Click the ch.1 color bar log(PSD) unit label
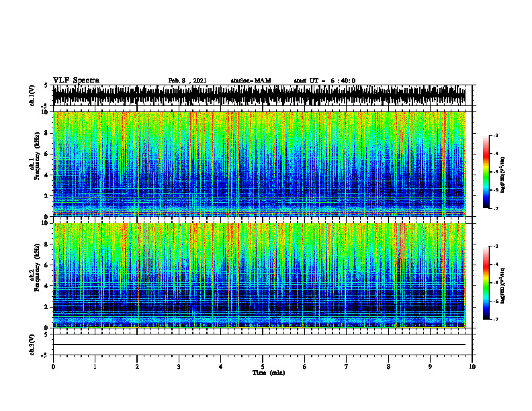This screenshot has height=411, width=532. tap(503, 175)
